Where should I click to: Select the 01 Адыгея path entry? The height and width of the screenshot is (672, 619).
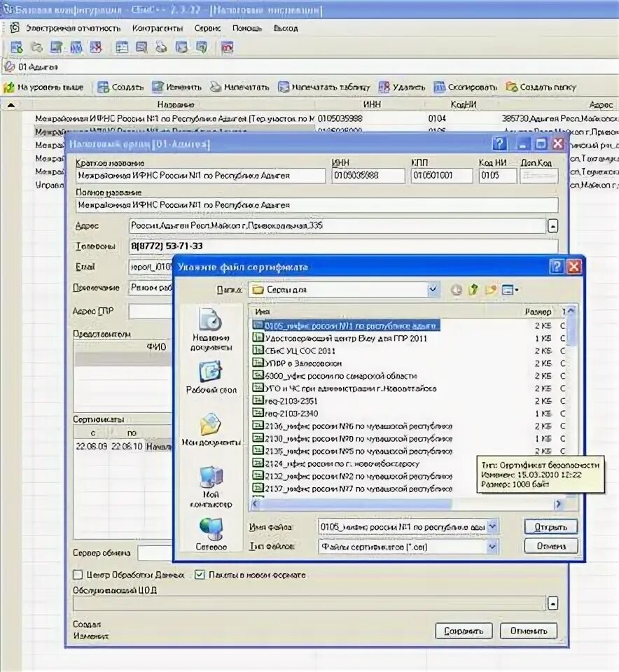coord(38,67)
